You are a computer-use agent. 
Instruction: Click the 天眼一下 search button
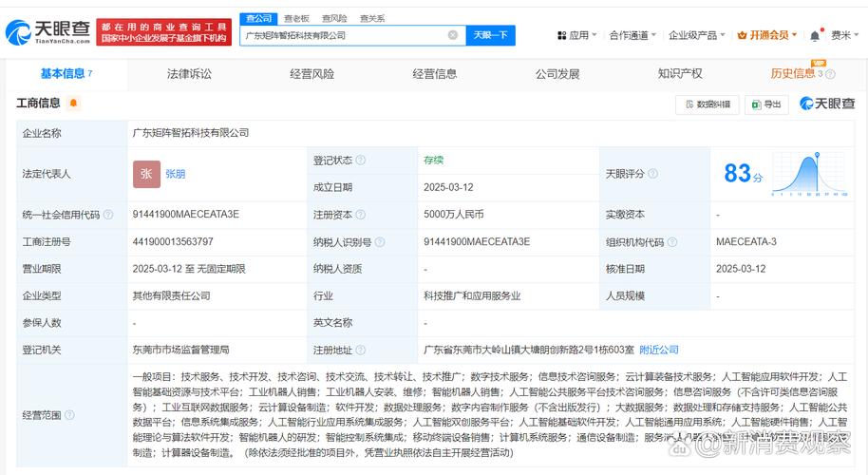pos(490,35)
